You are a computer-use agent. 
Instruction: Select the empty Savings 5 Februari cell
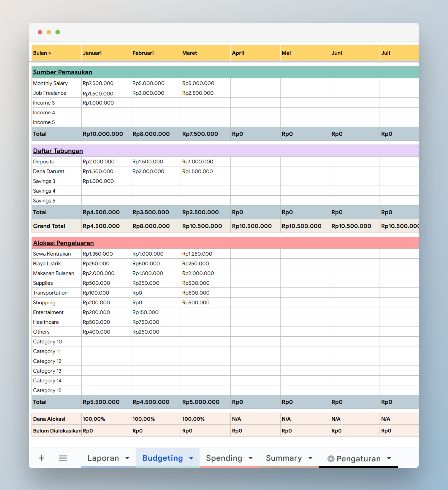coord(156,201)
